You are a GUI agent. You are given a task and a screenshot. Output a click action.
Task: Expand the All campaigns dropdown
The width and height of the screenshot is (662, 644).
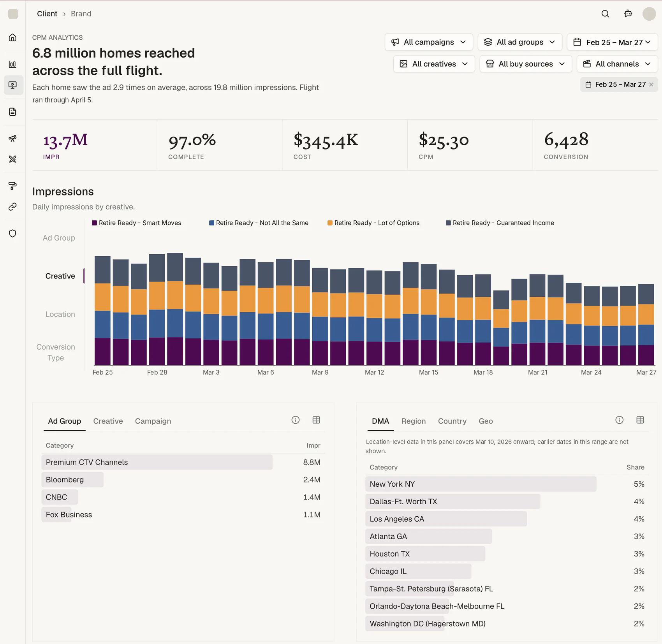point(429,42)
